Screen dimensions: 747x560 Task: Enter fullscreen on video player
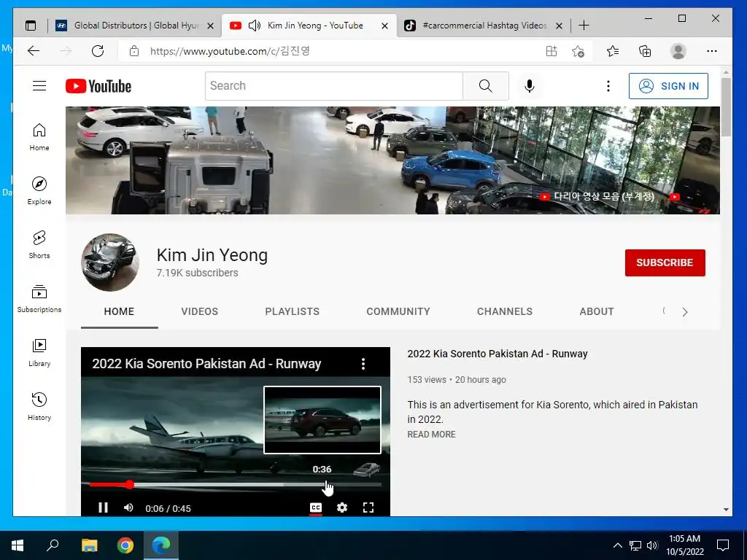[368, 507]
